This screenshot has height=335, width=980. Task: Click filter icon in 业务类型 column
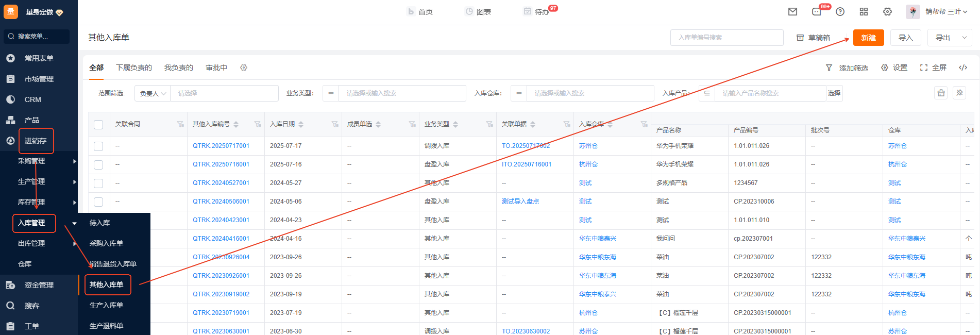(x=489, y=124)
